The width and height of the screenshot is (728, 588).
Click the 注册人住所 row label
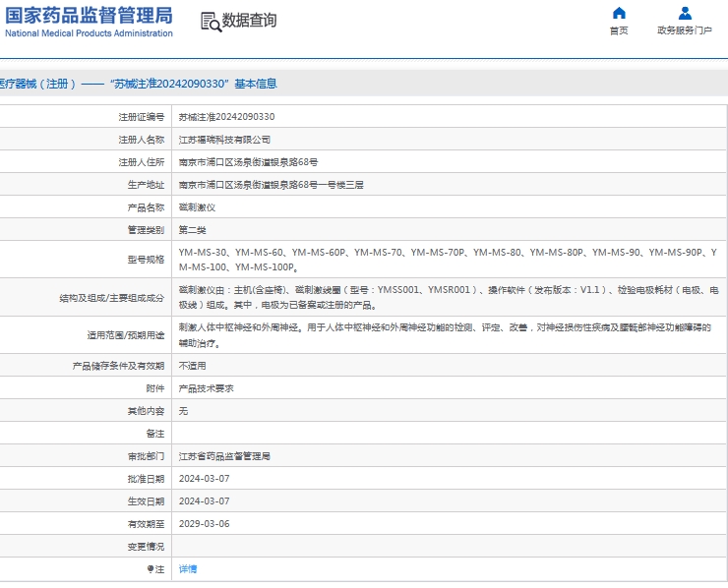(x=142, y=162)
